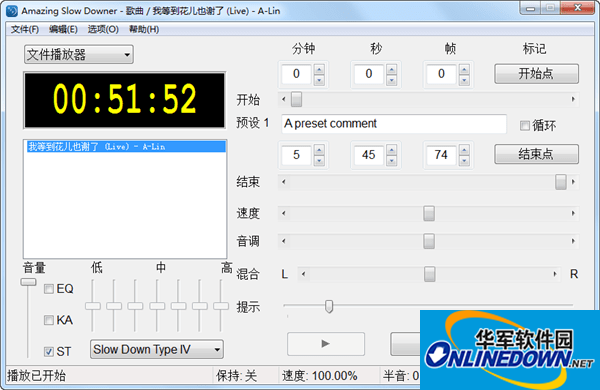
Task: Decrease end frames value 74 down arrow
Action: (x=464, y=160)
